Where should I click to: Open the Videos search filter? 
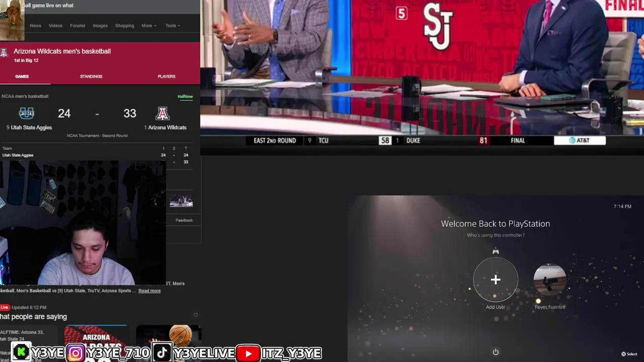tap(55, 26)
